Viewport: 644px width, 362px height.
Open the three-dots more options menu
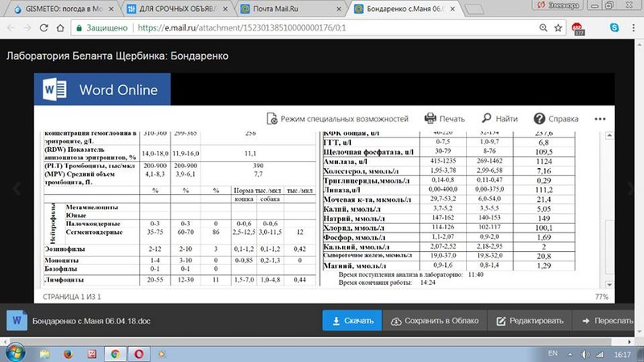[600, 118]
